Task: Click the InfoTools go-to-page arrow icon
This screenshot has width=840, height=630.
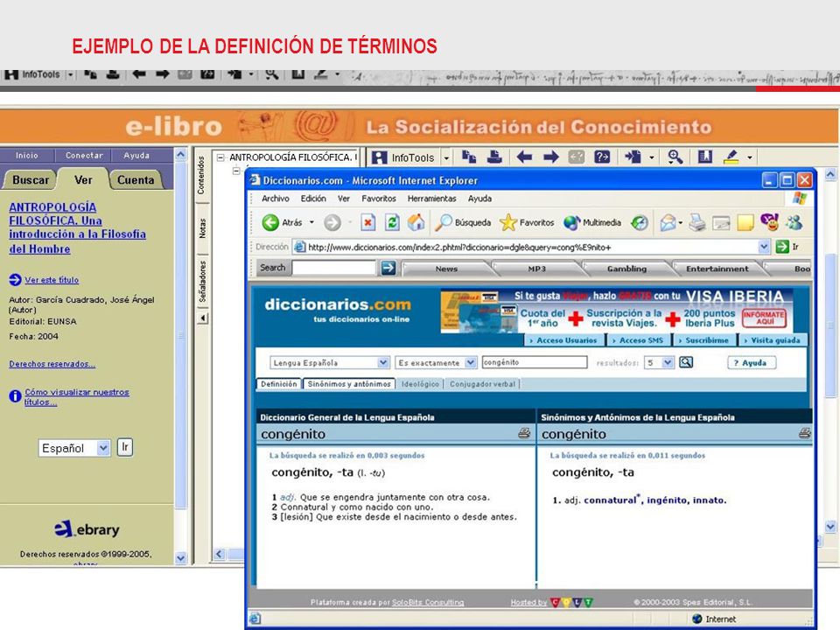Action: pos(633,157)
